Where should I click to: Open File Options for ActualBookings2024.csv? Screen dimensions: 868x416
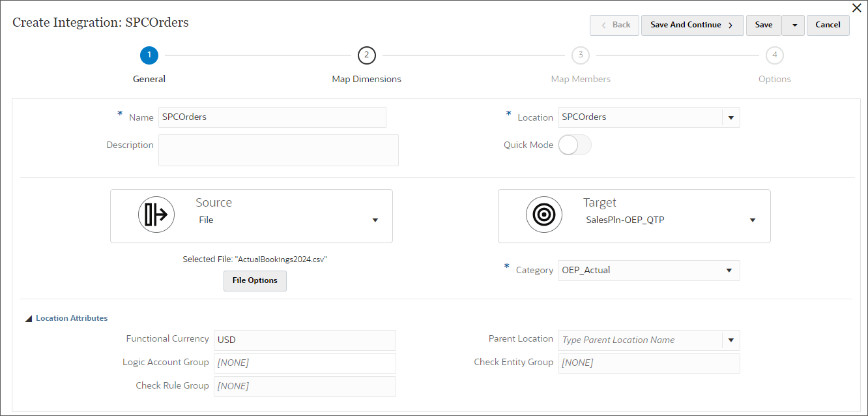[255, 280]
